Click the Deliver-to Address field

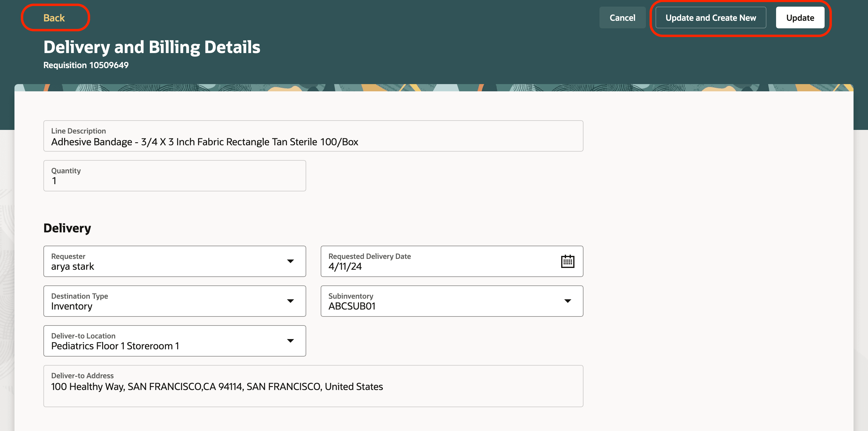pos(313,386)
